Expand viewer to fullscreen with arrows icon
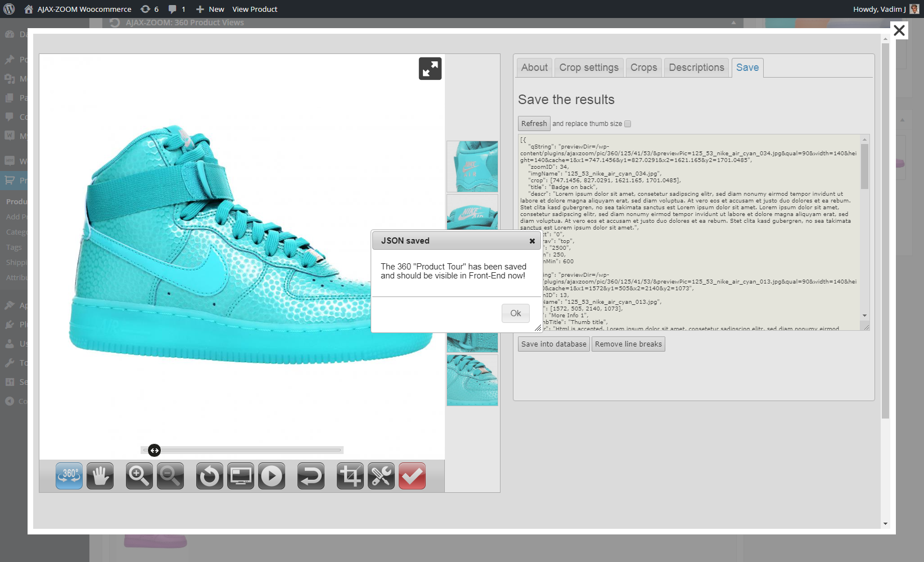This screenshot has width=924, height=562. (x=430, y=69)
